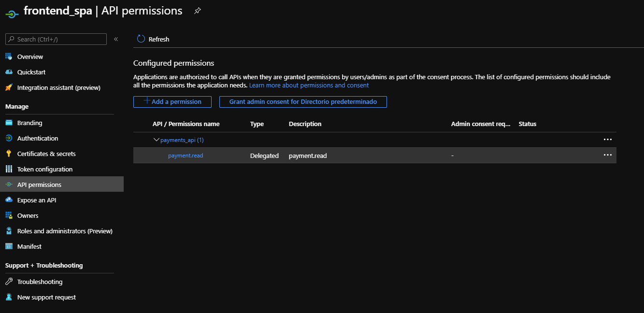Click the Quickstart cloud icon
The height and width of the screenshot is (313, 644).
coord(9,72)
